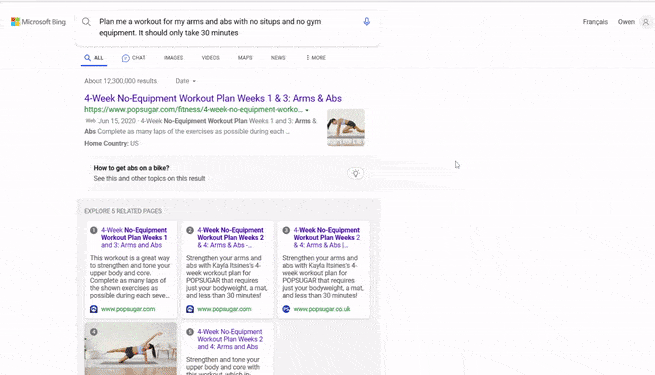Open related page 4 side plank image
The width and height of the screenshot is (655, 375).
pos(131,348)
